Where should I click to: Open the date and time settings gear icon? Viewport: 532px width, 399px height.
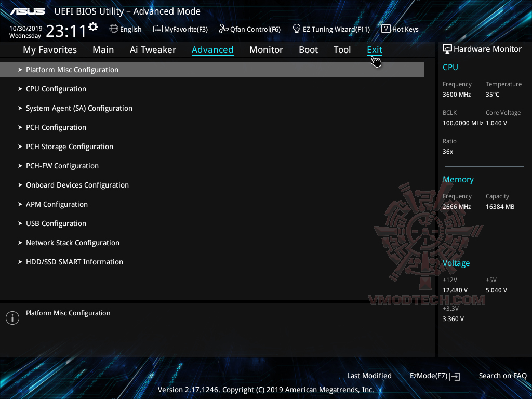coord(93,27)
